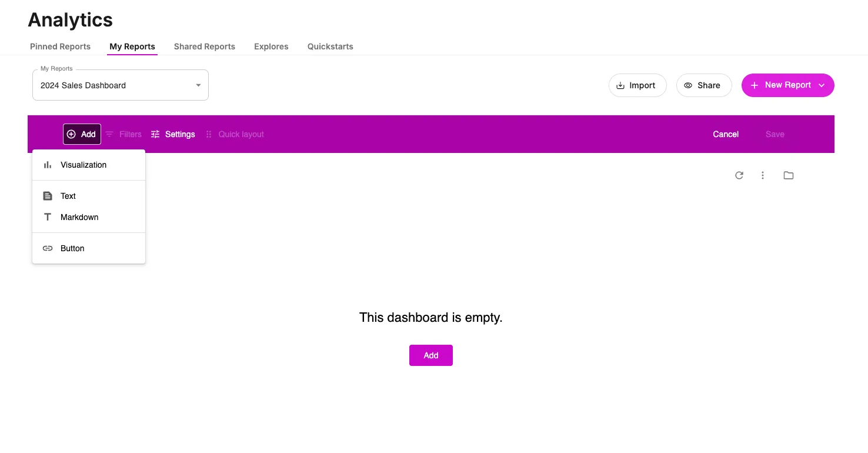Click Filters in the edit toolbar

[123, 134]
